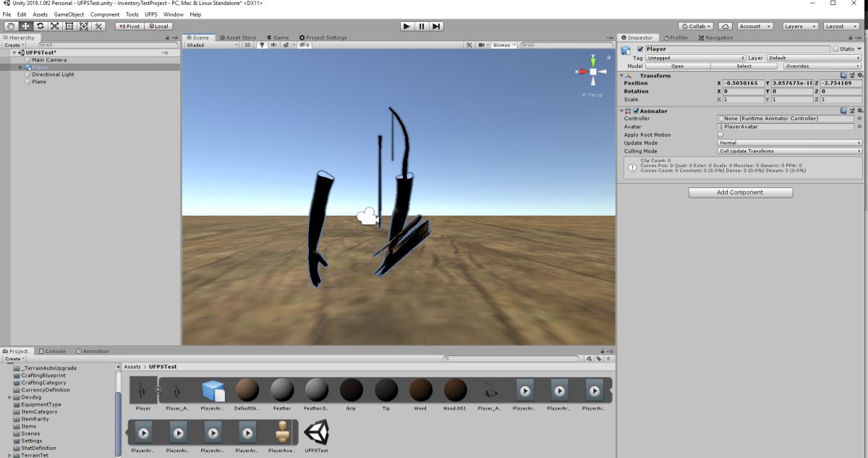Image resolution: width=868 pixels, height=458 pixels.
Task: Click the Transform component gear icon
Action: 860,75
